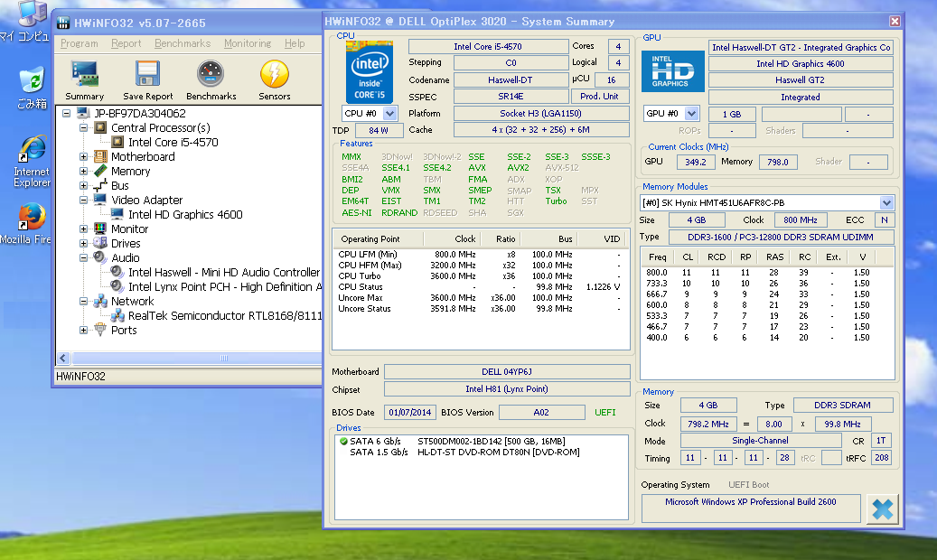Collapse the Network tree node

[84, 301]
